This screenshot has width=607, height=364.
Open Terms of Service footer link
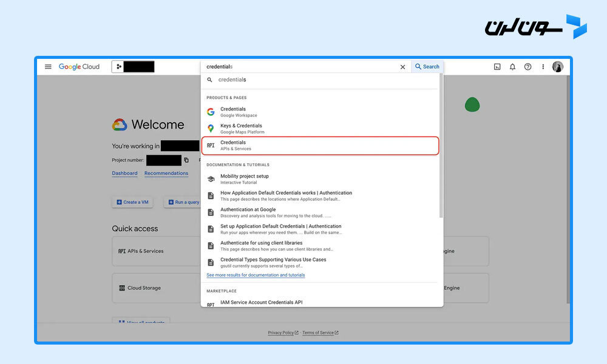[x=320, y=332]
